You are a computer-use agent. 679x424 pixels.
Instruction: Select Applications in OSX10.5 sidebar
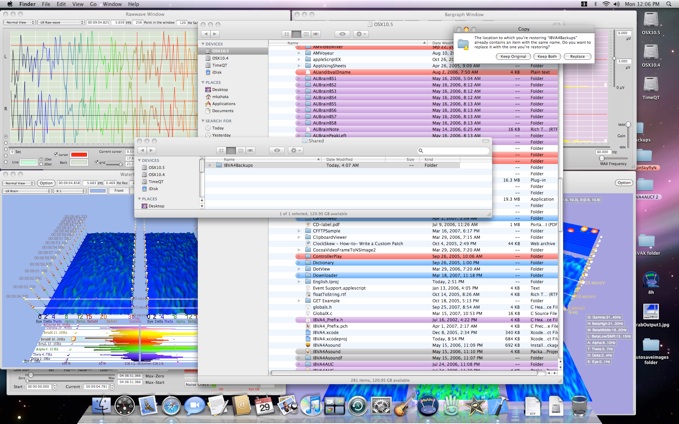(223, 104)
